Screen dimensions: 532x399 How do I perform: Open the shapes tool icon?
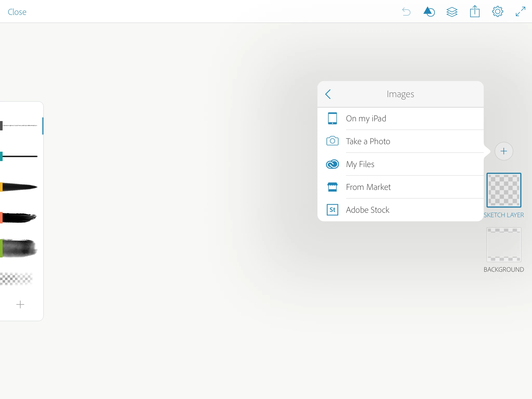(x=429, y=12)
